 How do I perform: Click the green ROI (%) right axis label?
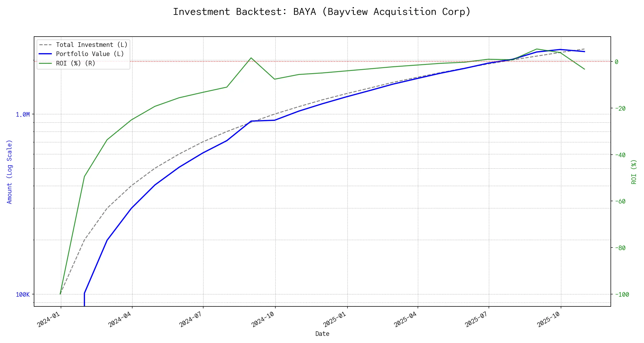634,171
